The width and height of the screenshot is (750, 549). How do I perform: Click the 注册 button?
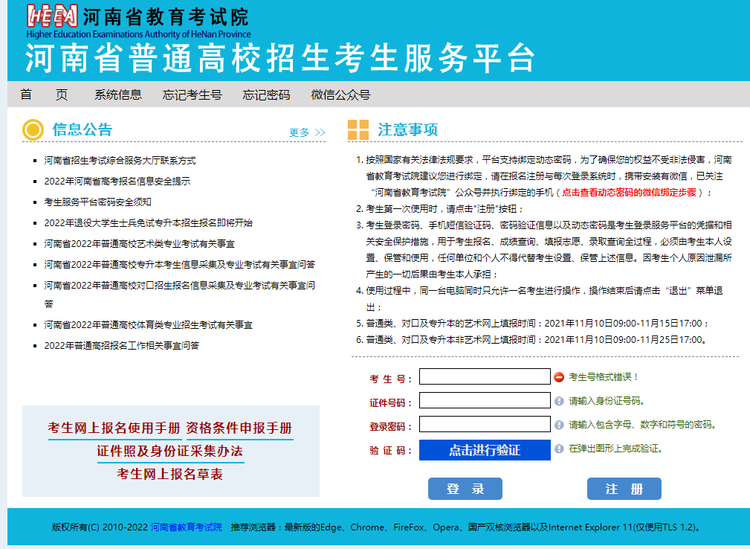624,489
